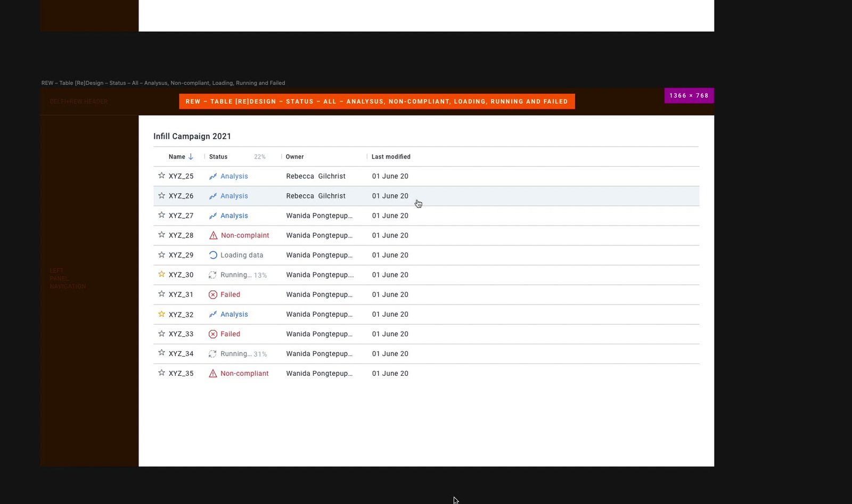Click the Non-complaint warning triangle on XYZ_28
852x504 pixels.
point(213,235)
